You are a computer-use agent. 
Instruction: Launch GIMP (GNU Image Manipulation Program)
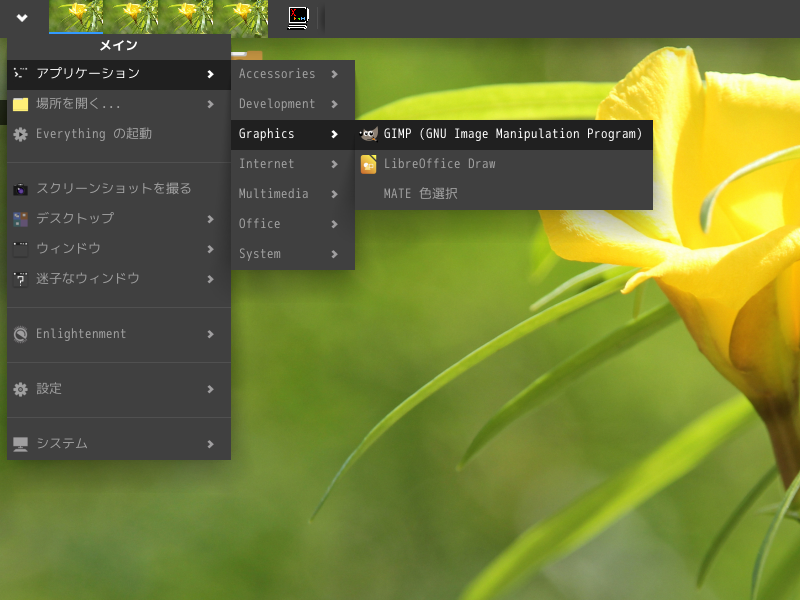pos(504,134)
